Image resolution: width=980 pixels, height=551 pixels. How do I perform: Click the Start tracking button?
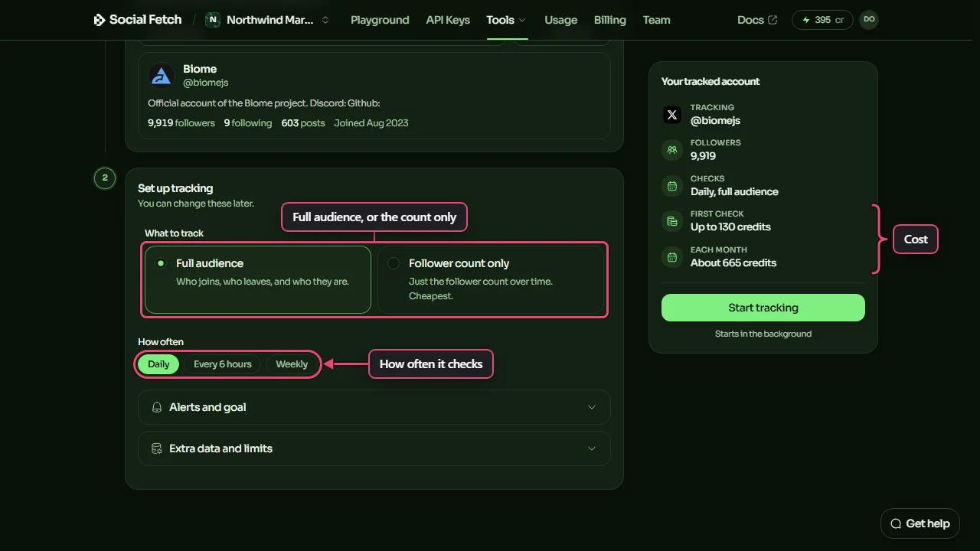(763, 308)
